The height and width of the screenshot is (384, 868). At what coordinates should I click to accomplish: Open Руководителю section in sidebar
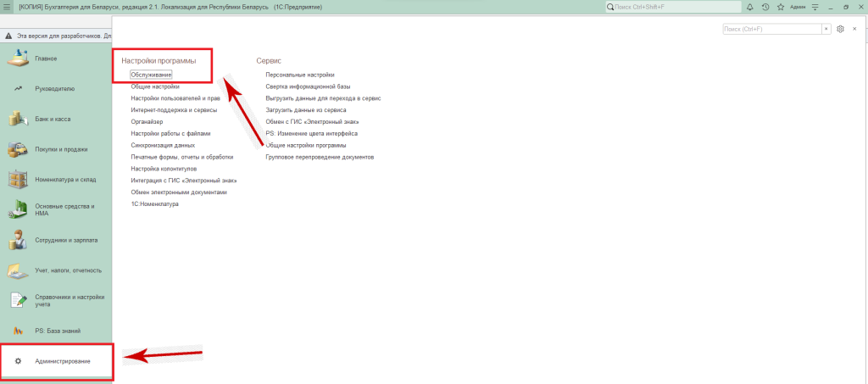pos(54,88)
